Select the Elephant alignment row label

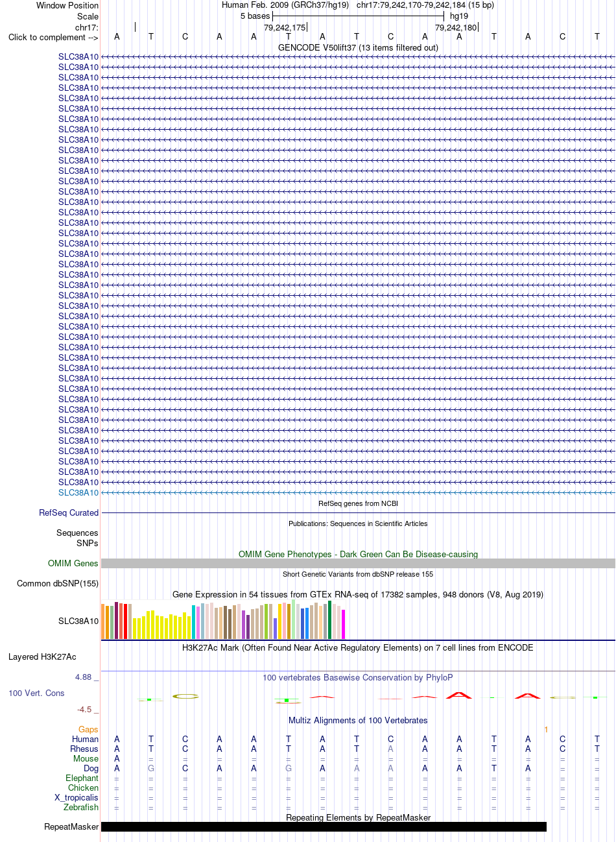point(82,778)
